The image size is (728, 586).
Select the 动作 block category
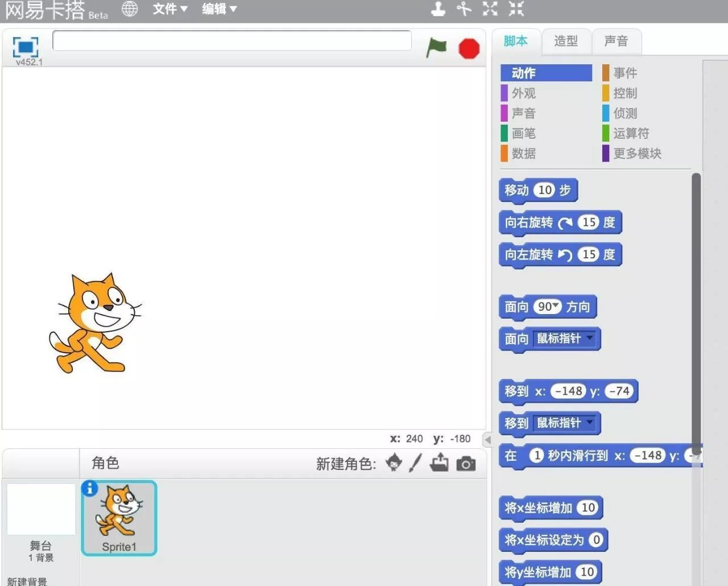546,73
